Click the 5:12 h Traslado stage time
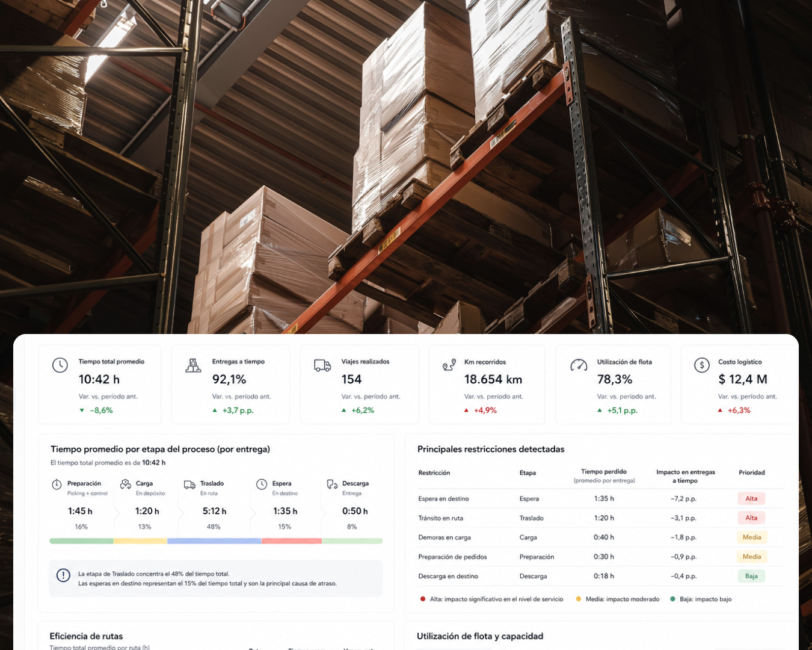The width and height of the screenshot is (812, 650). [215, 511]
